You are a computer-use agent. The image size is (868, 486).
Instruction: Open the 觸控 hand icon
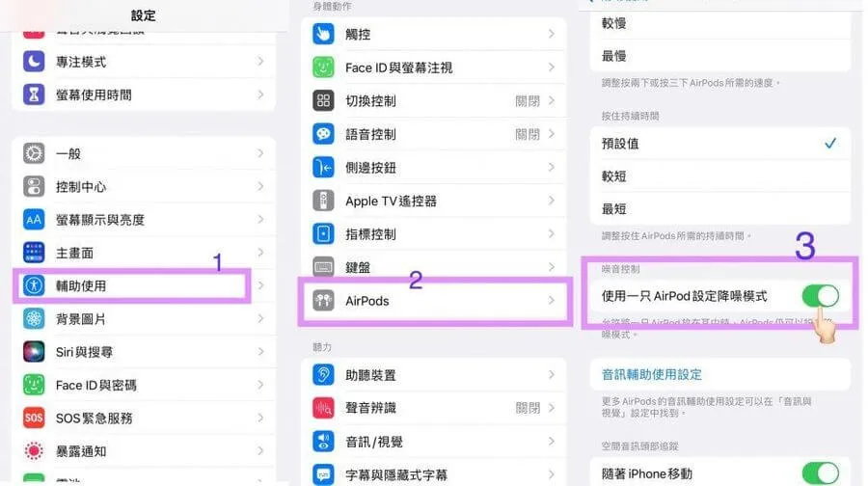323,34
